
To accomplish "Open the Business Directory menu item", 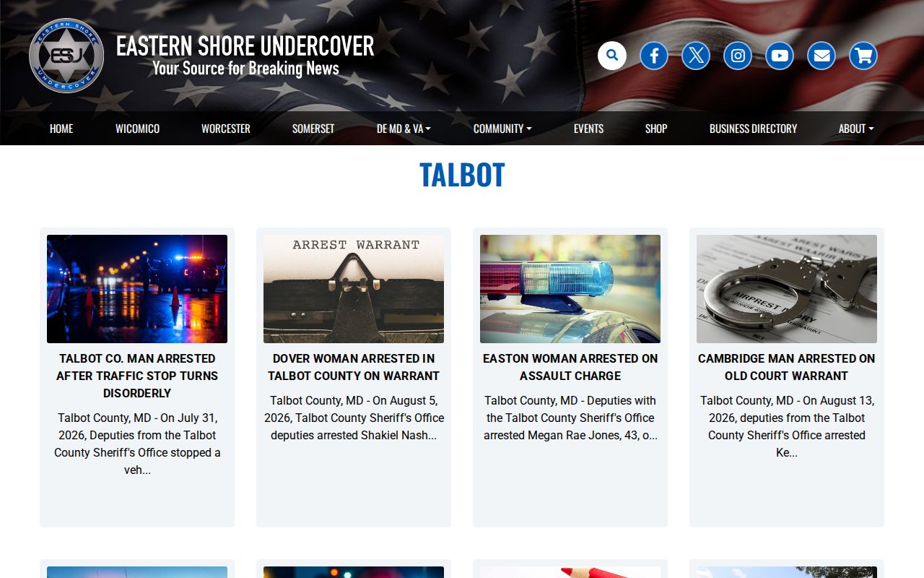I will pyautogui.click(x=753, y=129).
